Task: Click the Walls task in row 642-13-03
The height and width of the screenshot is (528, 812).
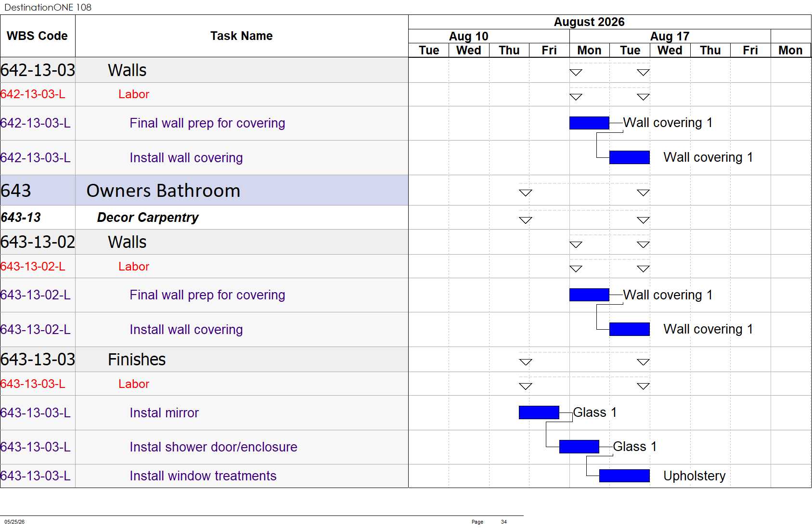Action: coord(127,70)
